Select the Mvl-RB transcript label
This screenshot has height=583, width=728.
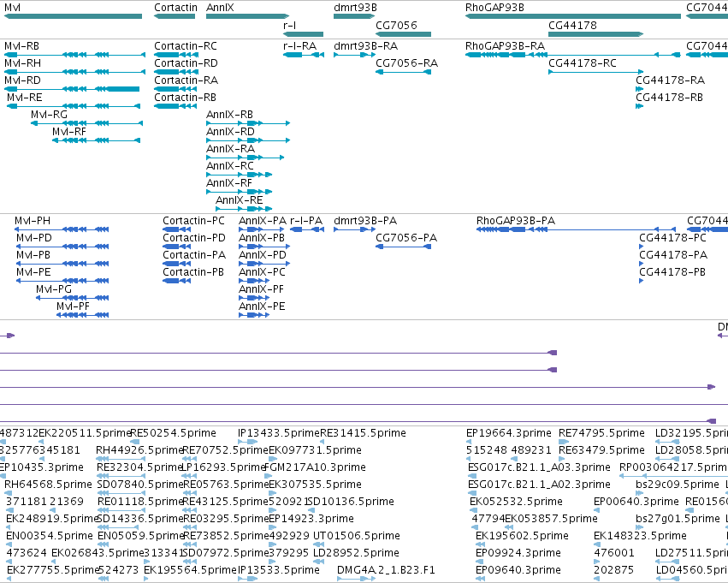tap(22, 46)
